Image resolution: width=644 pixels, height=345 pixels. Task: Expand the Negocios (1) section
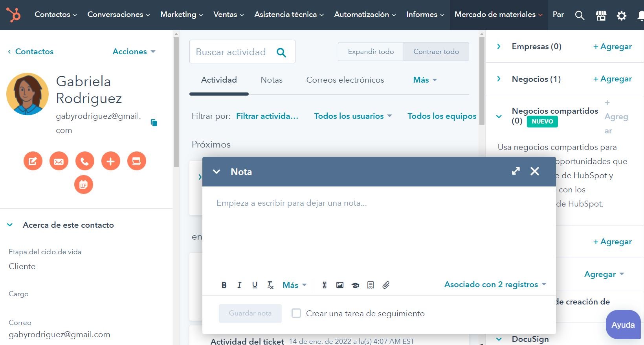pyautogui.click(x=499, y=79)
